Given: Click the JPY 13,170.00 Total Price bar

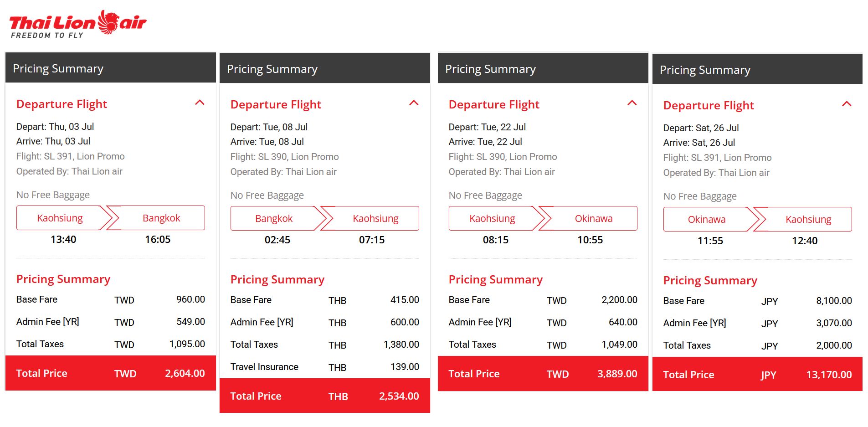Looking at the screenshot, I should coord(757,375).
